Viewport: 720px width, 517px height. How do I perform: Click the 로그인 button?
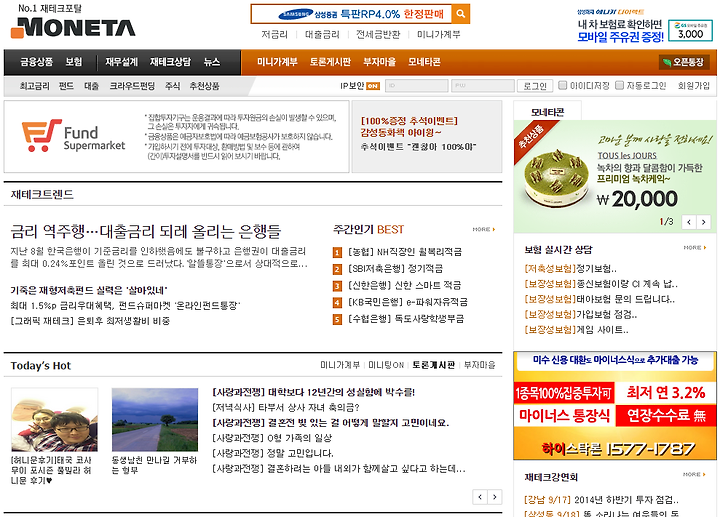pyautogui.click(x=535, y=86)
